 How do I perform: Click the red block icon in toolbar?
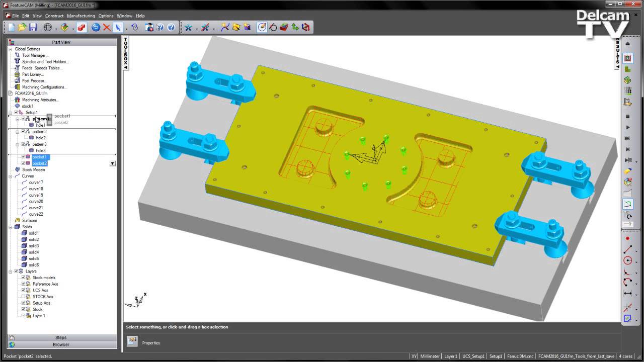pos(82,27)
